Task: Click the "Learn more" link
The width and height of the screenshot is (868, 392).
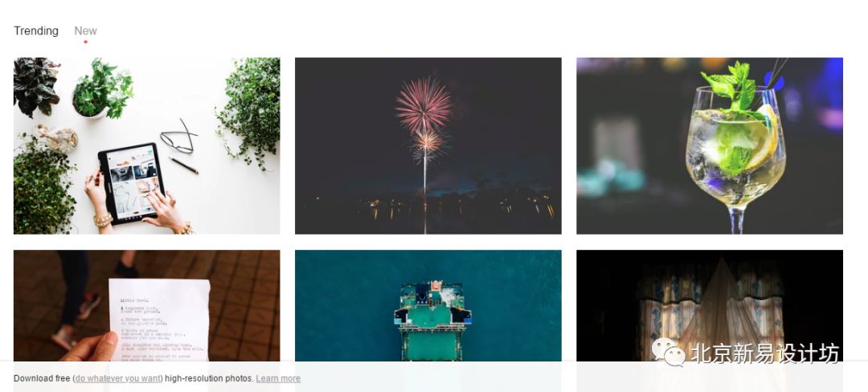Action: pyautogui.click(x=278, y=378)
